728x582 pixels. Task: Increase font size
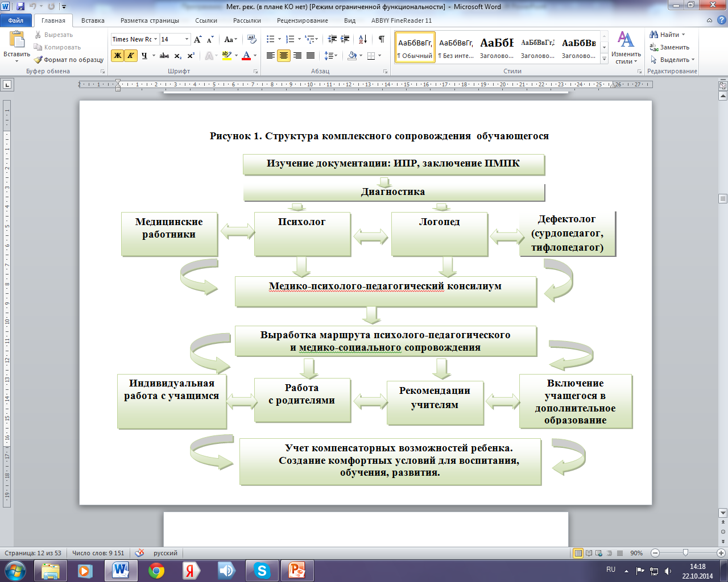197,39
